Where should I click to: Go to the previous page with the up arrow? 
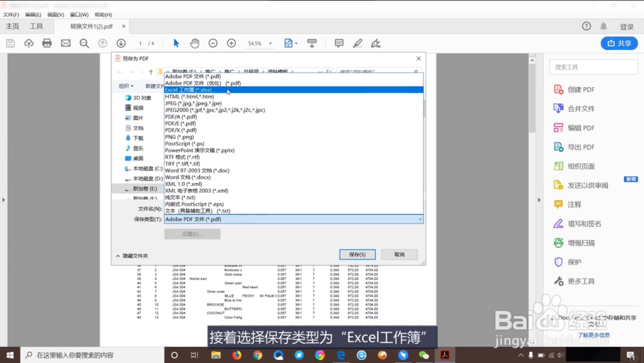(102, 43)
